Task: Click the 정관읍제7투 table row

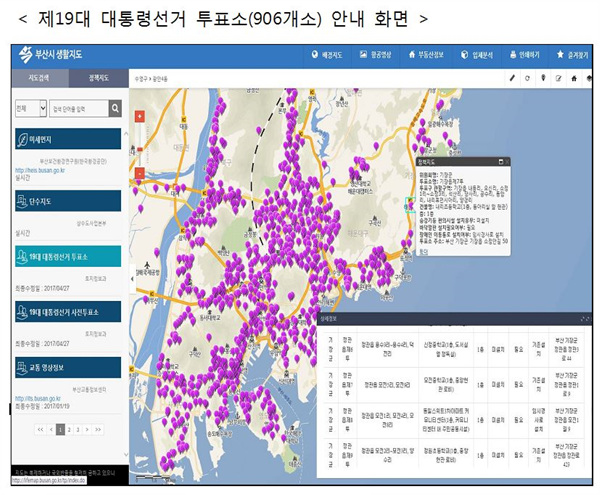Action: tap(454, 384)
